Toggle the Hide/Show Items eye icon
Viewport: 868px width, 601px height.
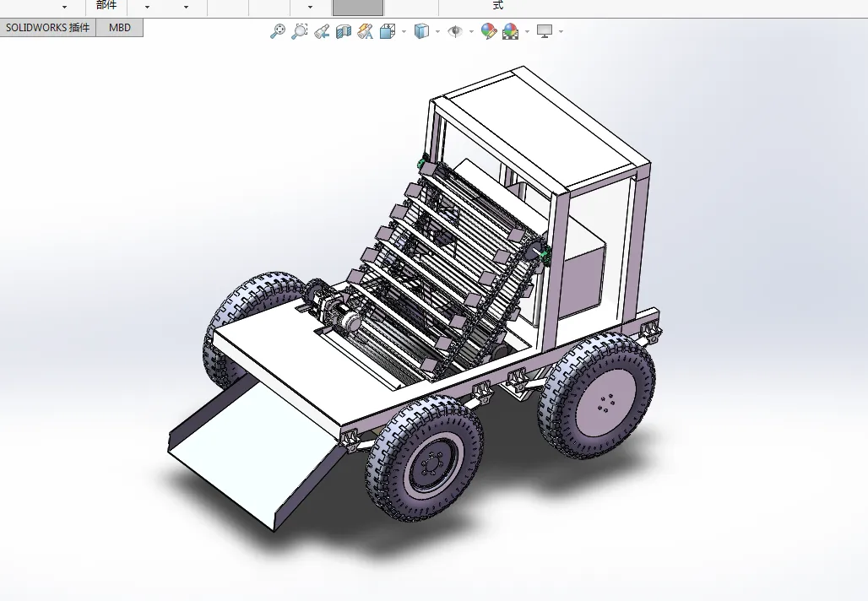tap(455, 31)
